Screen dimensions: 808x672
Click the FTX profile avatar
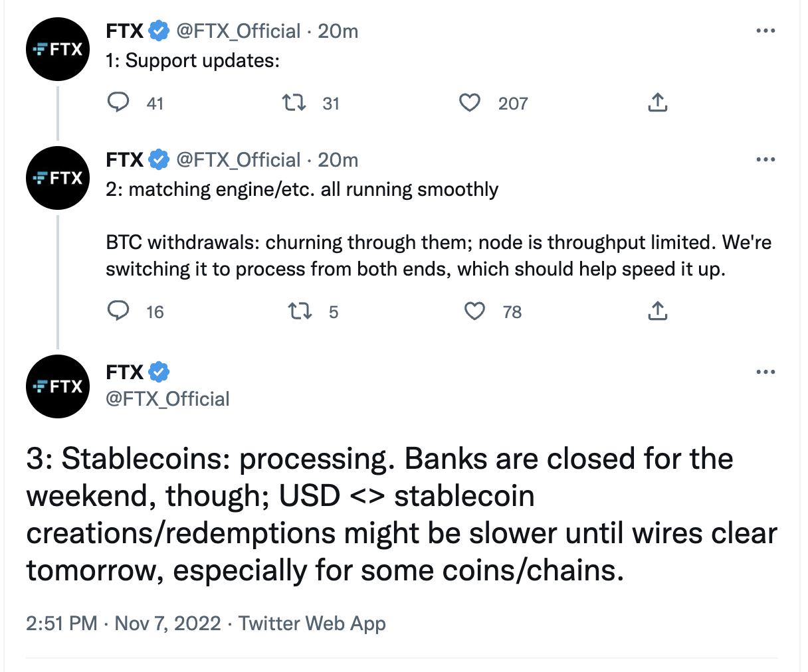57,49
